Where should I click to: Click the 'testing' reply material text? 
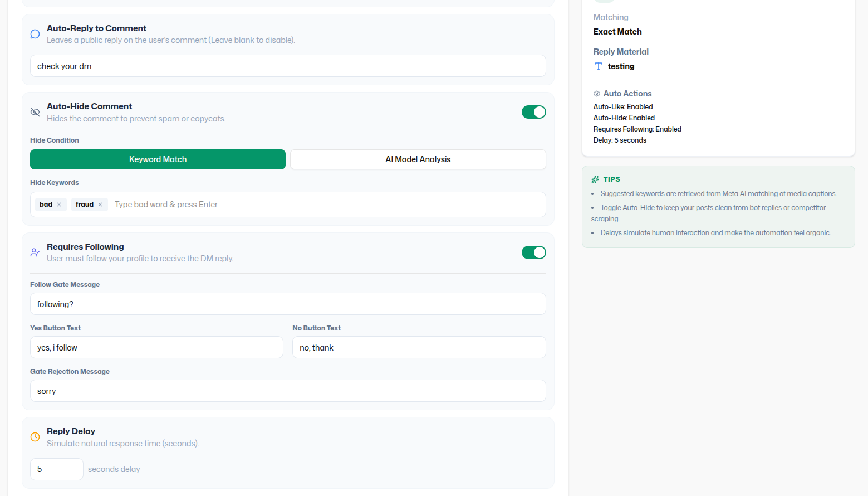tap(621, 66)
